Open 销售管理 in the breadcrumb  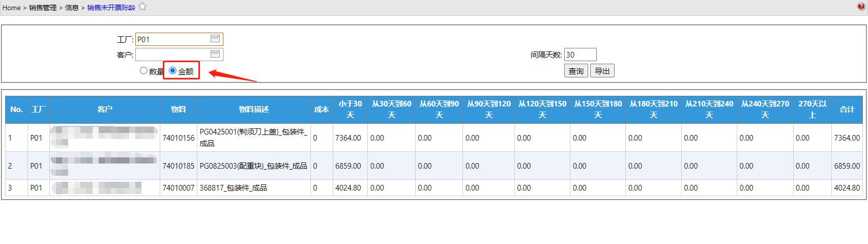(43, 8)
